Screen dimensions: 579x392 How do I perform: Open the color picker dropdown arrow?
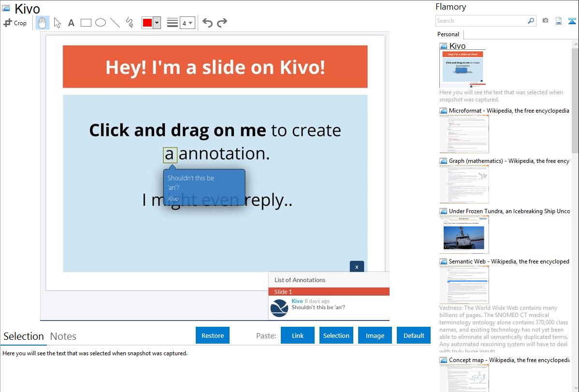point(157,23)
